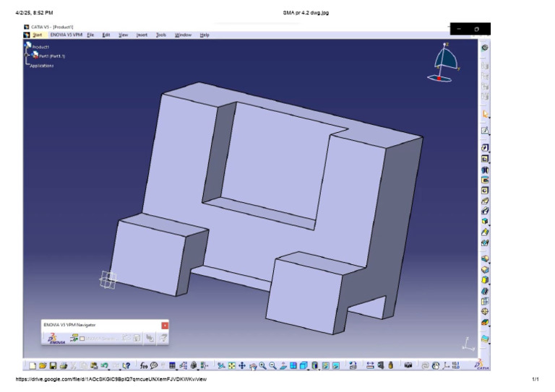
Task: Tick the ENOVIA Search checkbox
Action: pos(82,338)
